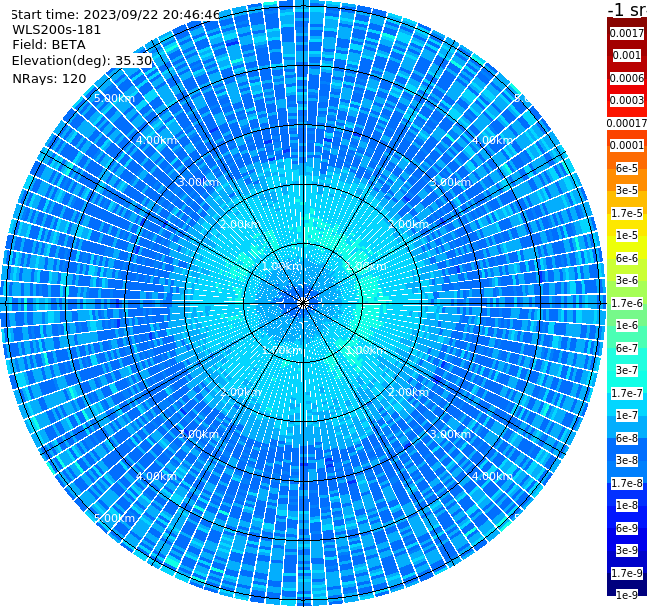The width and height of the screenshot is (647, 607).
Task: Click the 1e-7 colorbar value
Action: [x=627, y=415]
